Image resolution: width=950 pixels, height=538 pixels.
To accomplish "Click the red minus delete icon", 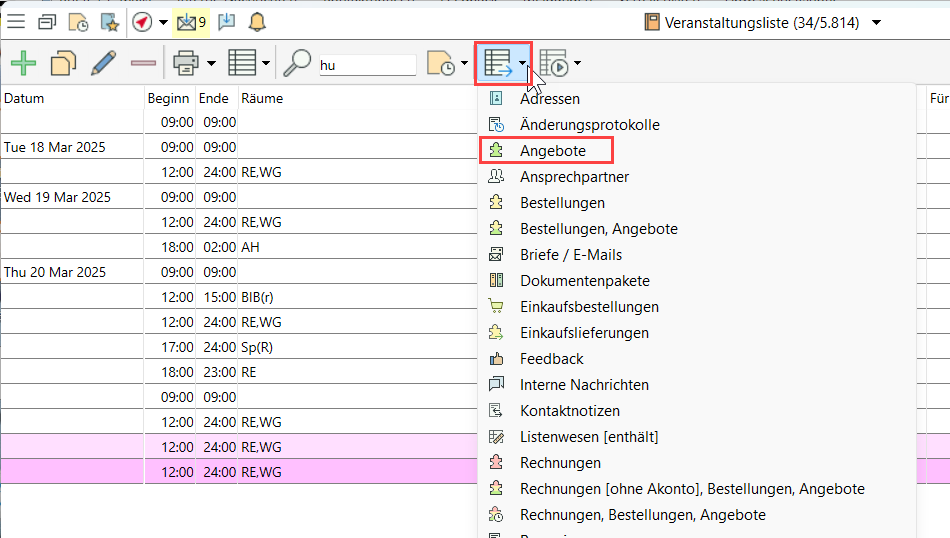I will tap(143, 65).
